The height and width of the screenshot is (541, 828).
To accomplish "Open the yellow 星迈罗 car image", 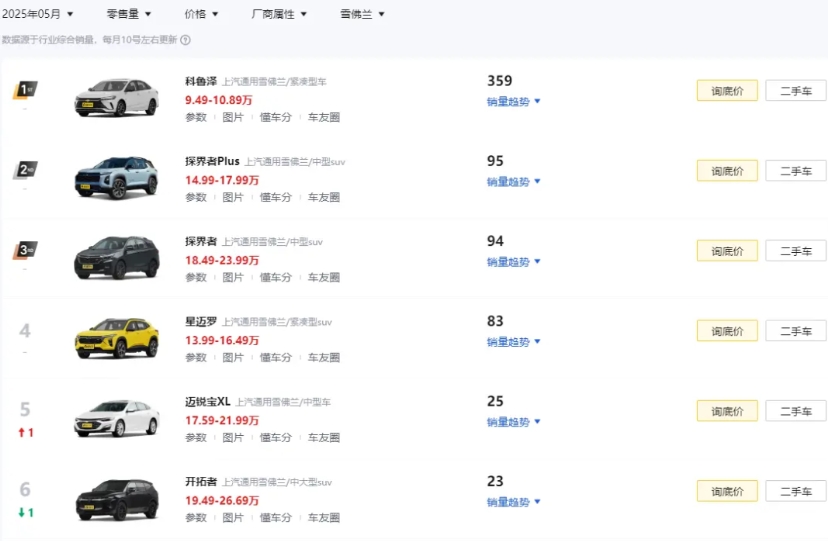I will point(116,338).
